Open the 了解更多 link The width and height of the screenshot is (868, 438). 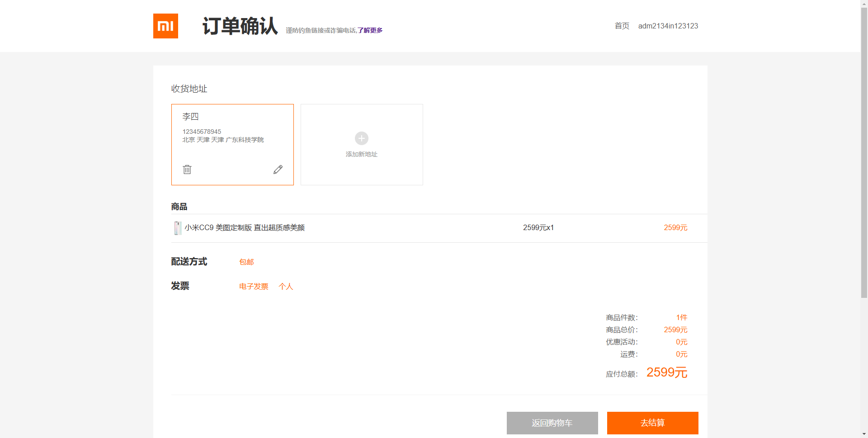(x=370, y=30)
